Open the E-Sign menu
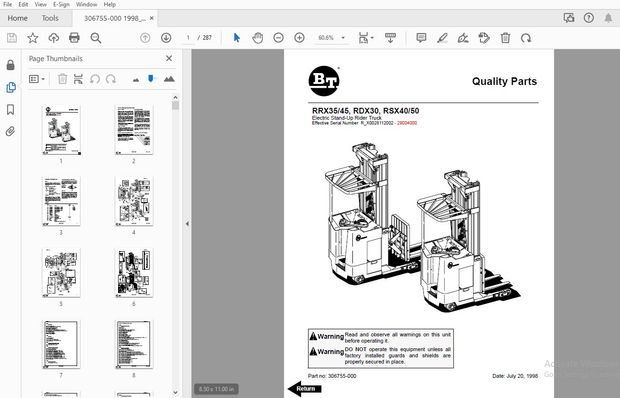The image size is (620, 398). [61, 4]
